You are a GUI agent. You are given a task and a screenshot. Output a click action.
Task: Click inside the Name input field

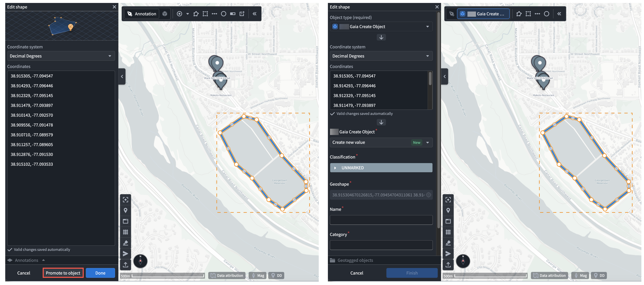[381, 220]
